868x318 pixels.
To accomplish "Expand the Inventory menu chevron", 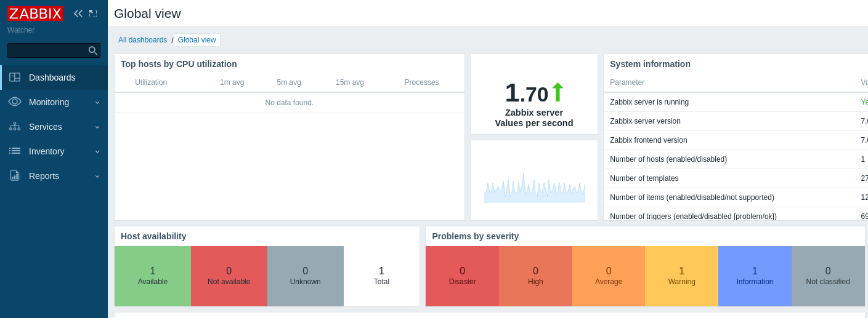I will pos(97,151).
